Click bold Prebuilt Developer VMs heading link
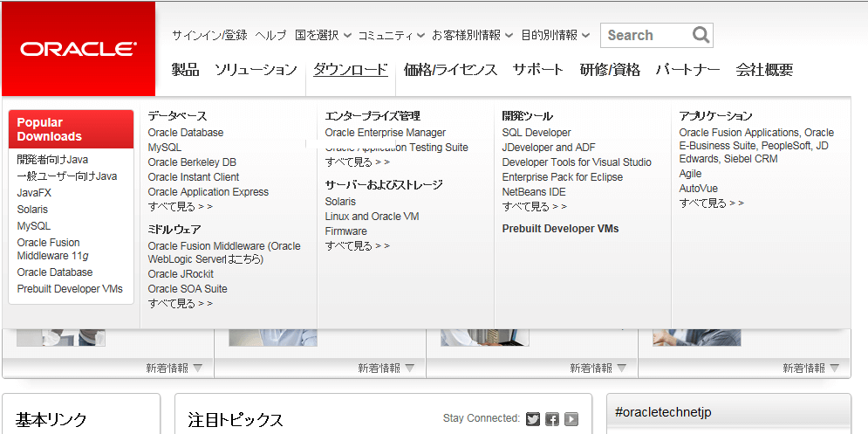The width and height of the screenshot is (868, 434). (560, 229)
